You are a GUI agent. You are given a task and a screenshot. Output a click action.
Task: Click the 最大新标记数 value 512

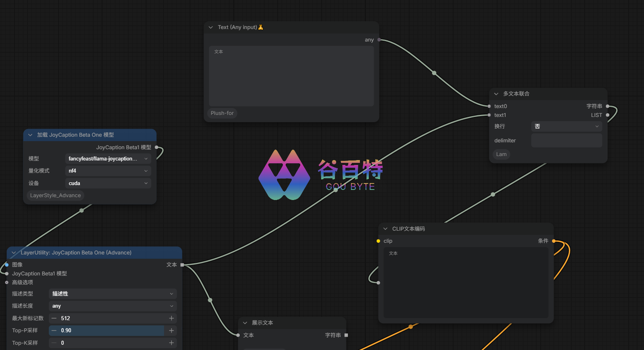click(65, 319)
